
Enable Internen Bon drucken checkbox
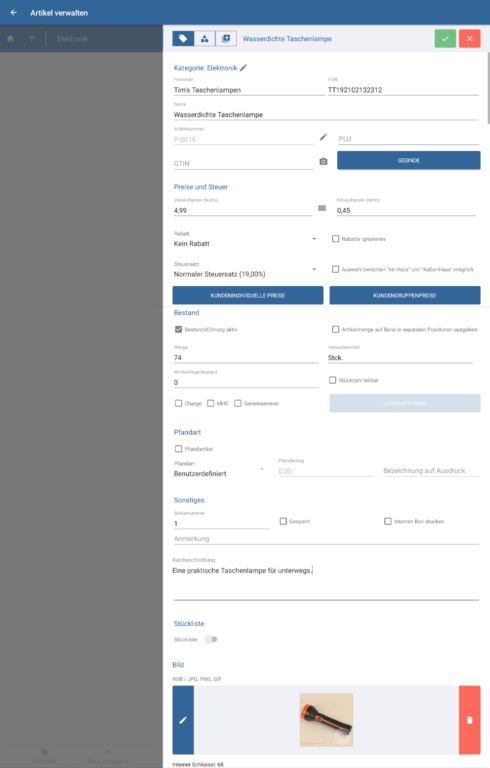(388, 521)
